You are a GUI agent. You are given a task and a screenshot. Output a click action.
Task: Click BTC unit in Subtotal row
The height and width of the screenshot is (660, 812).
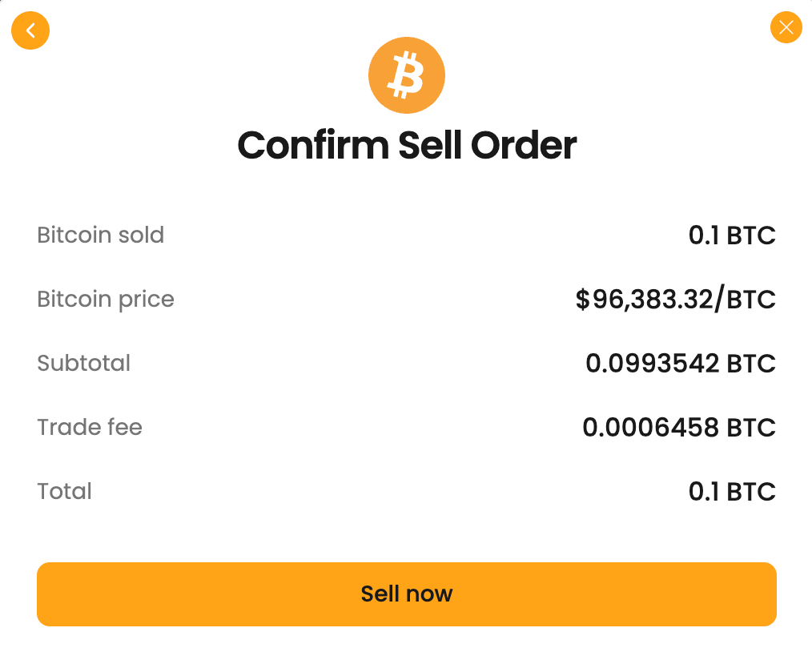(x=751, y=364)
